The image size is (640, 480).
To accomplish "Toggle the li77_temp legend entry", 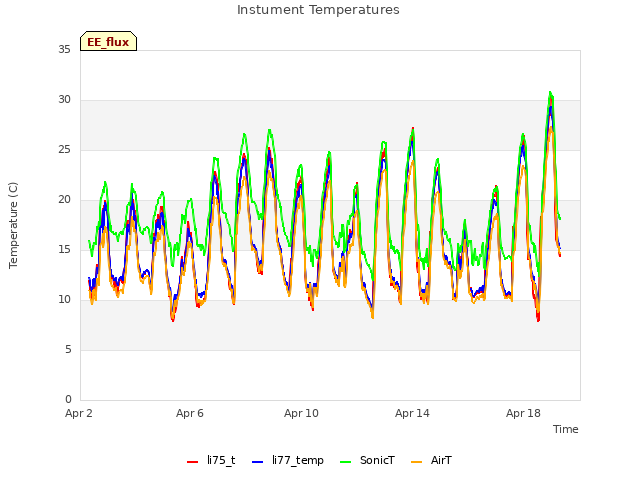I will coord(288,460).
